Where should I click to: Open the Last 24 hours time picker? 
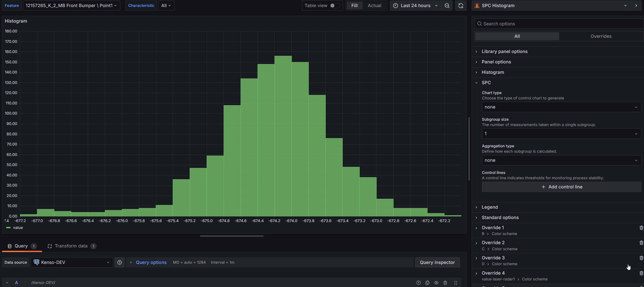pos(415,5)
